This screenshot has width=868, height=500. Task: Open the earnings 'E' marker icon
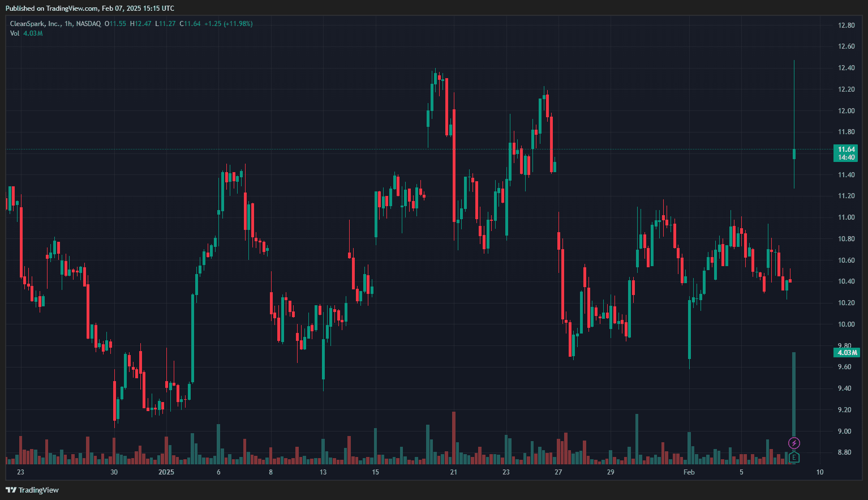coord(794,457)
